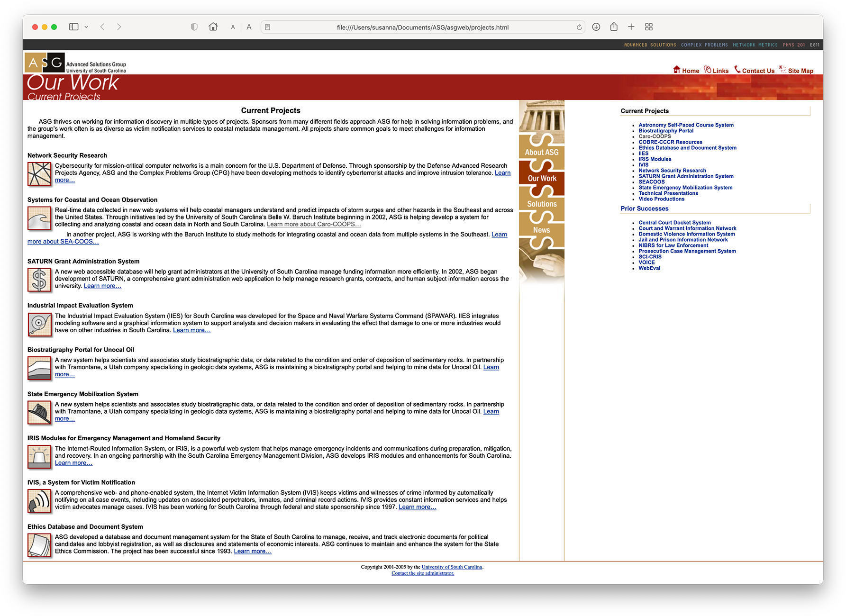Open SATURN Grant Administration System sidebar link

686,176
